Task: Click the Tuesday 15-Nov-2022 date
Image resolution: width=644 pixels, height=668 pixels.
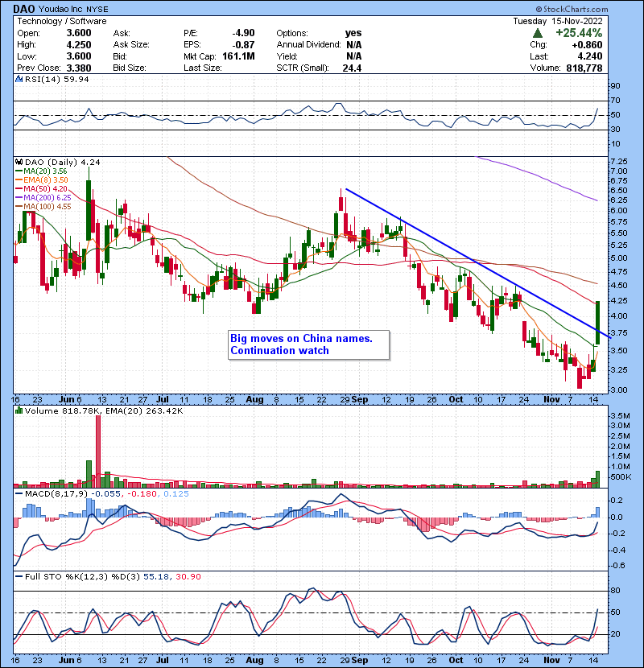Action: (558, 21)
